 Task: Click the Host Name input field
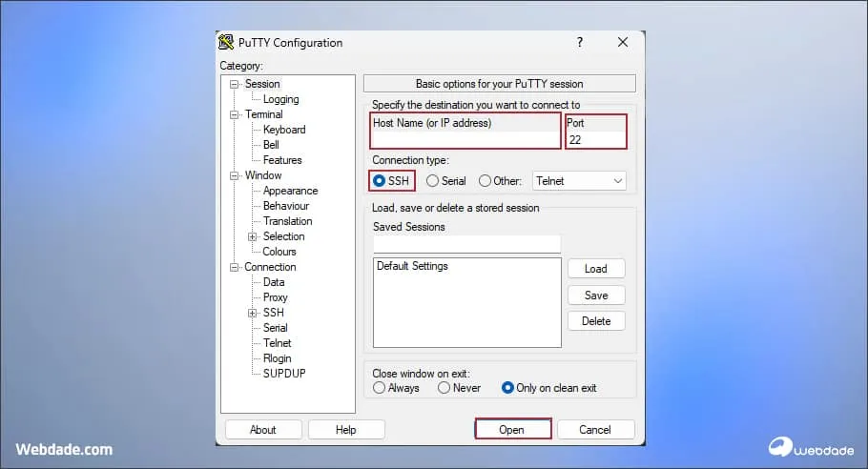465,139
